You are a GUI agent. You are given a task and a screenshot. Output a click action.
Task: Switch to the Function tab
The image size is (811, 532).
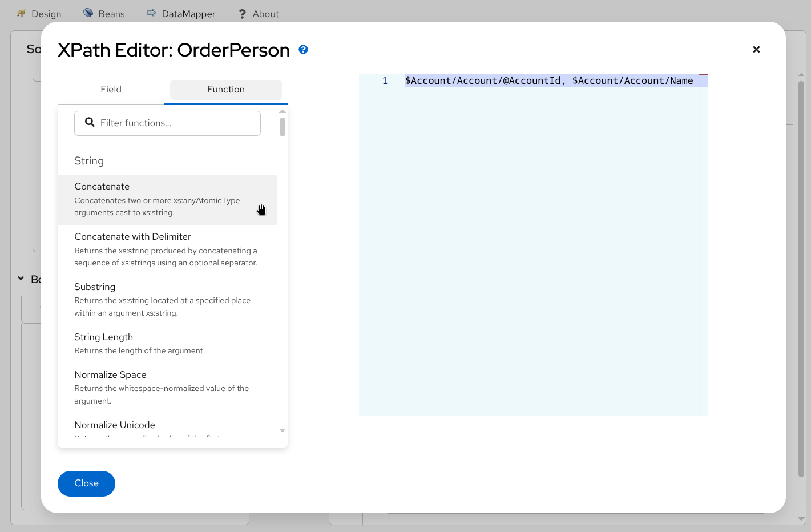click(x=225, y=90)
